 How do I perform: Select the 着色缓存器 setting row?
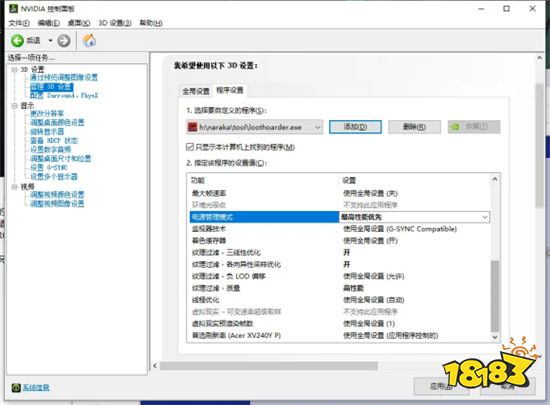pos(340,241)
